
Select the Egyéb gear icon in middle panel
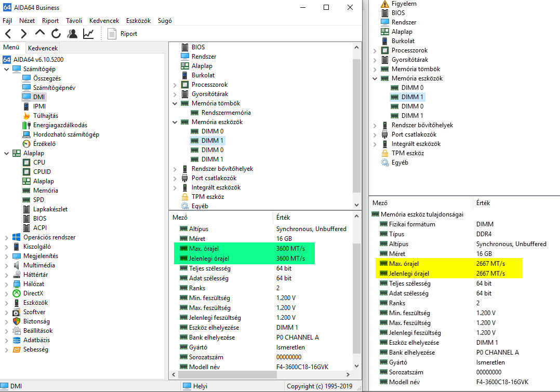click(x=184, y=206)
